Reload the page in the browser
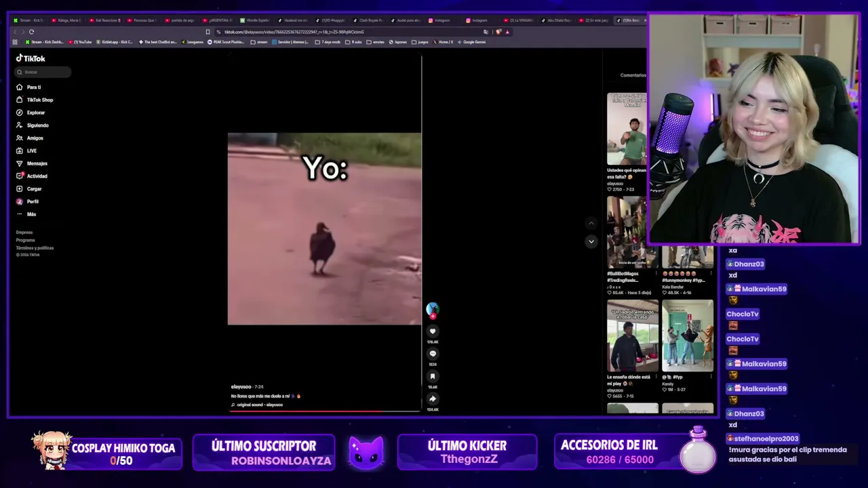The height and width of the screenshot is (488, 868). [x=31, y=32]
